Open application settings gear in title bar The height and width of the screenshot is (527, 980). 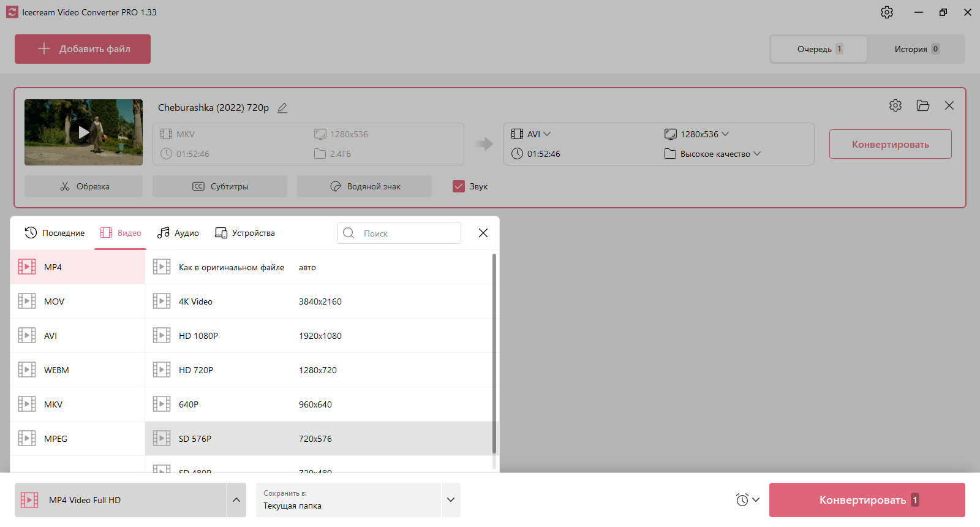pos(887,12)
